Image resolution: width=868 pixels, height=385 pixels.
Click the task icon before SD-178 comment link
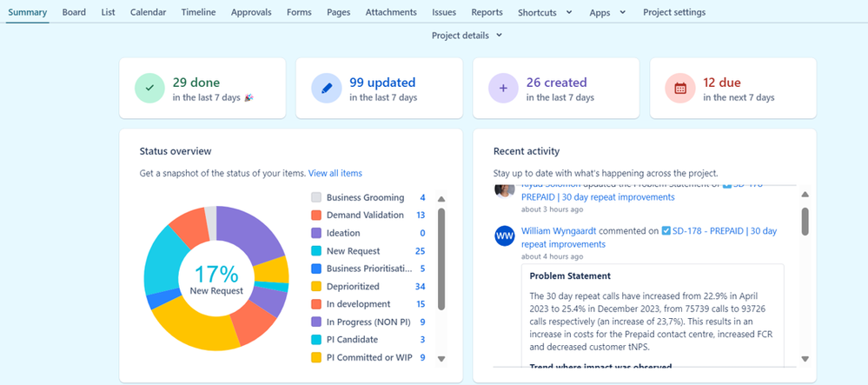666,231
